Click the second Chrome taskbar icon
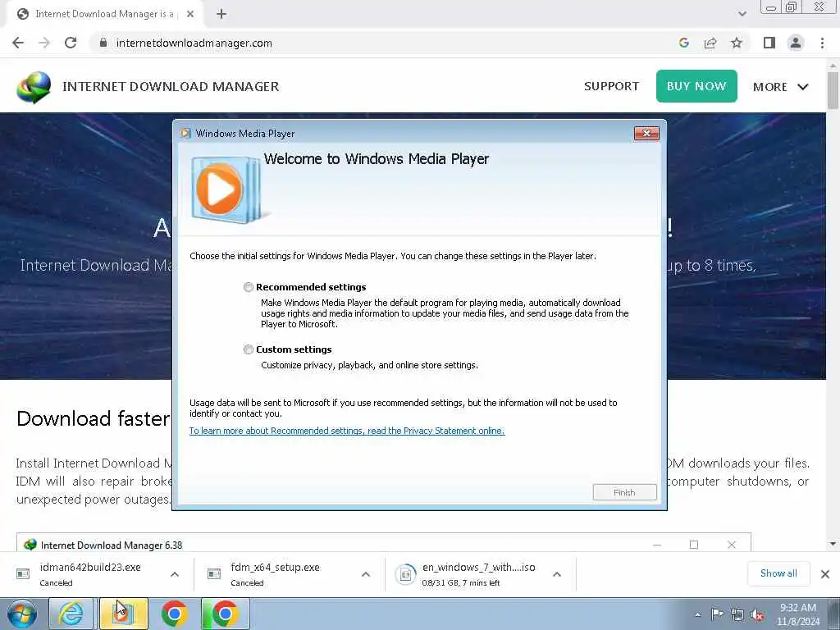Image resolution: width=840 pixels, height=630 pixels. (225, 614)
